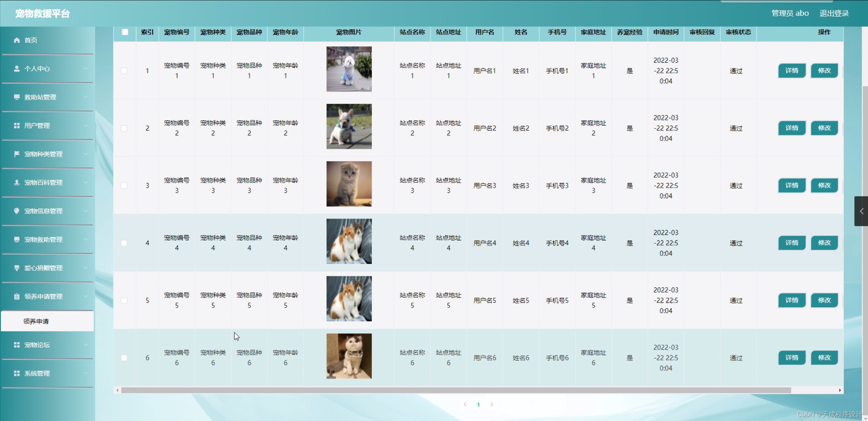
Task: Open the 领养申请 submenu item
Action: (x=36, y=321)
